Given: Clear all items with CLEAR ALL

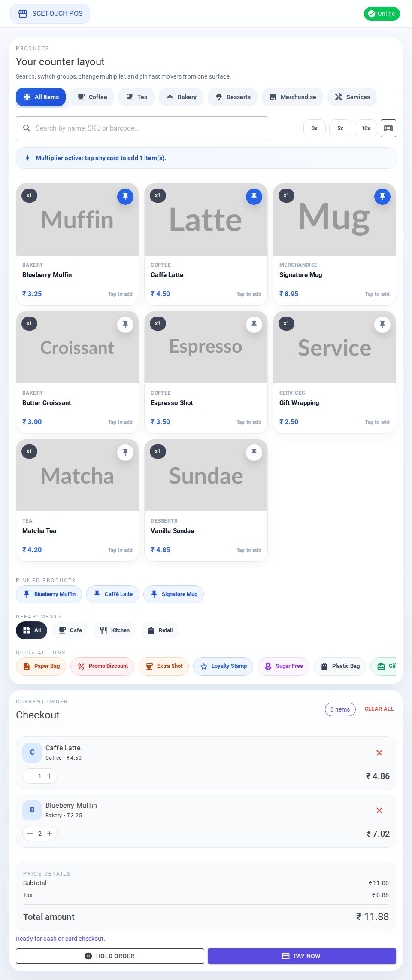Looking at the screenshot, I should point(379,709).
